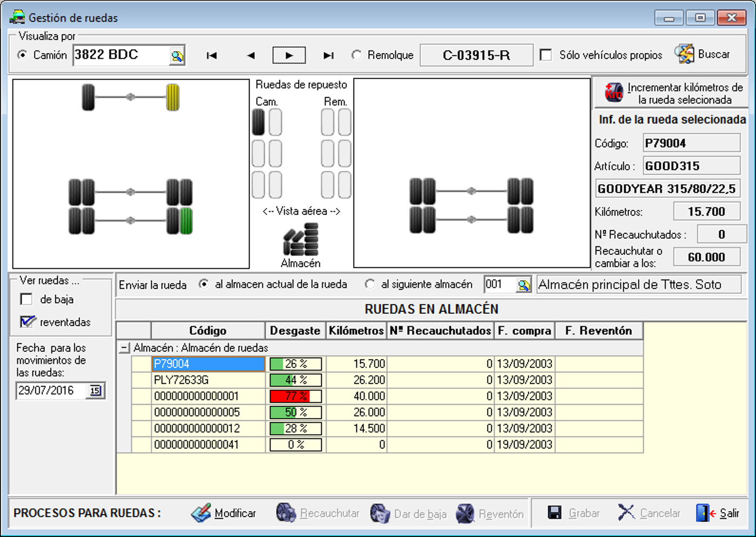Click Incrementar kilómetros wheel icon button
Screen dimensions: 756x537
[x=613, y=93]
